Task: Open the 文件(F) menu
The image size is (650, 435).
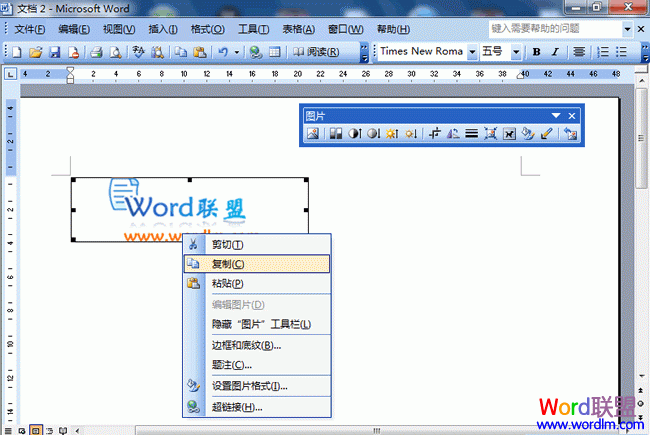Action: [x=30, y=29]
